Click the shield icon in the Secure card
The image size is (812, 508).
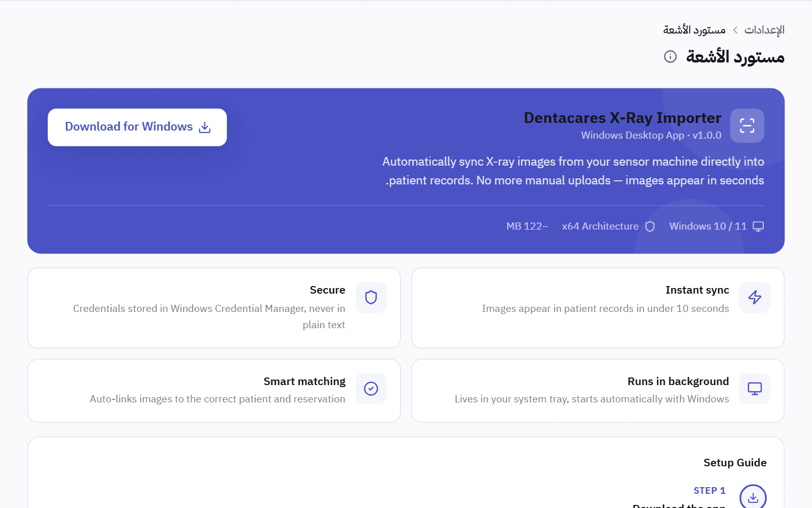(x=371, y=297)
